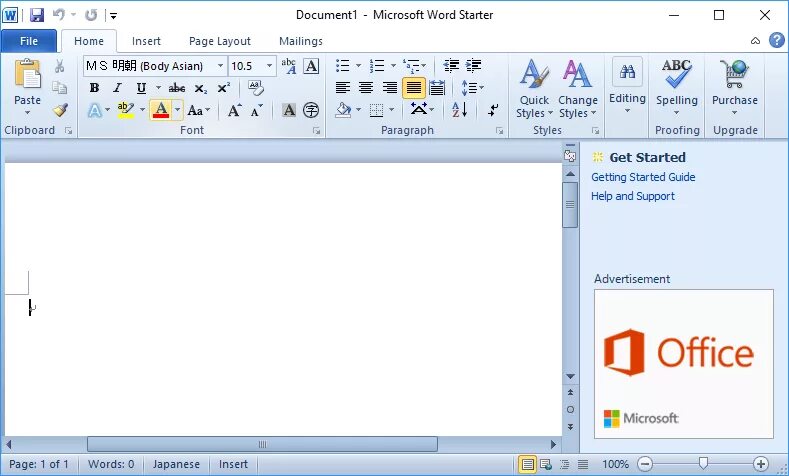Click the Copy icon in Clipboard group
789x476 pixels.
(x=59, y=88)
